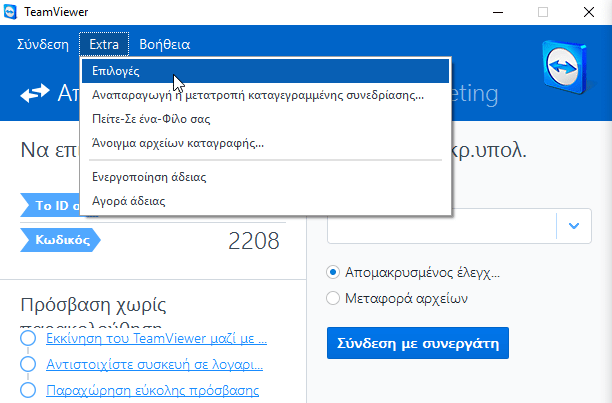
Task: Expand the partner ID dropdown arrow
Action: pyautogui.click(x=574, y=225)
